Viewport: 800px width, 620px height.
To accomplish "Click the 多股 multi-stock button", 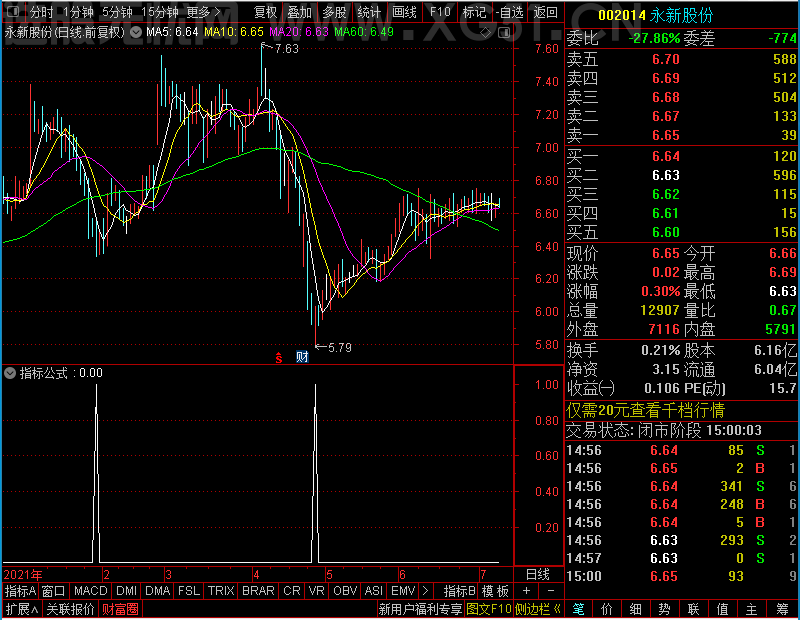I will pyautogui.click(x=335, y=12).
